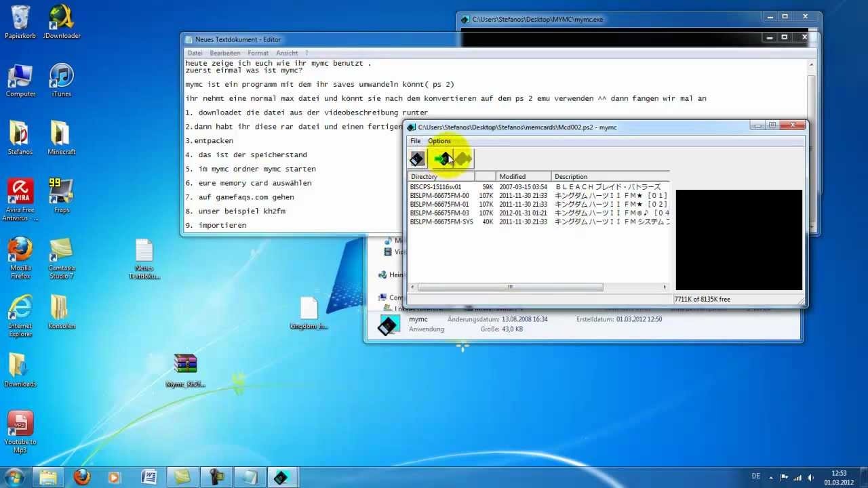
Task: Open Papierkorb desktop icon
Action: tap(20, 22)
